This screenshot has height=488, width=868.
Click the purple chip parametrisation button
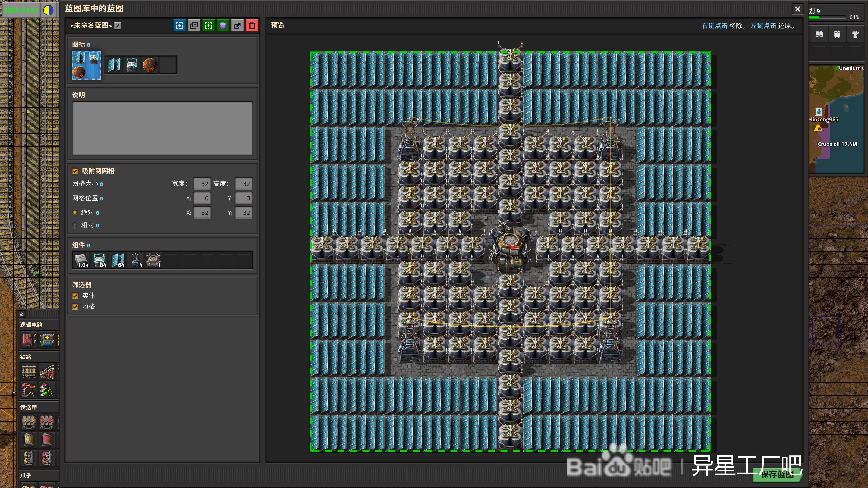point(223,26)
